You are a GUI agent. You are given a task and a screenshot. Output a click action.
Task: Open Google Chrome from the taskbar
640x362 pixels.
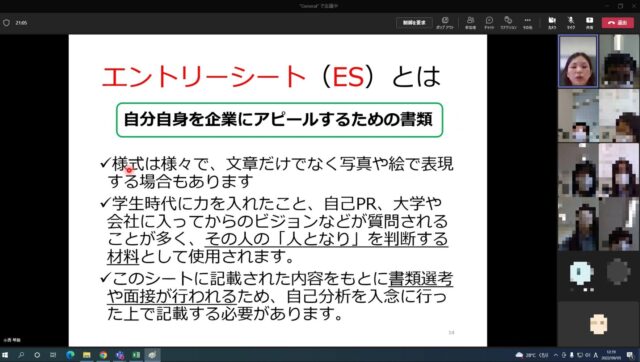point(103,355)
